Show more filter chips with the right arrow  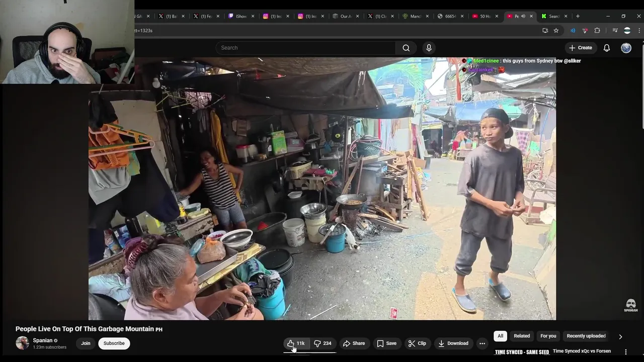click(x=620, y=336)
